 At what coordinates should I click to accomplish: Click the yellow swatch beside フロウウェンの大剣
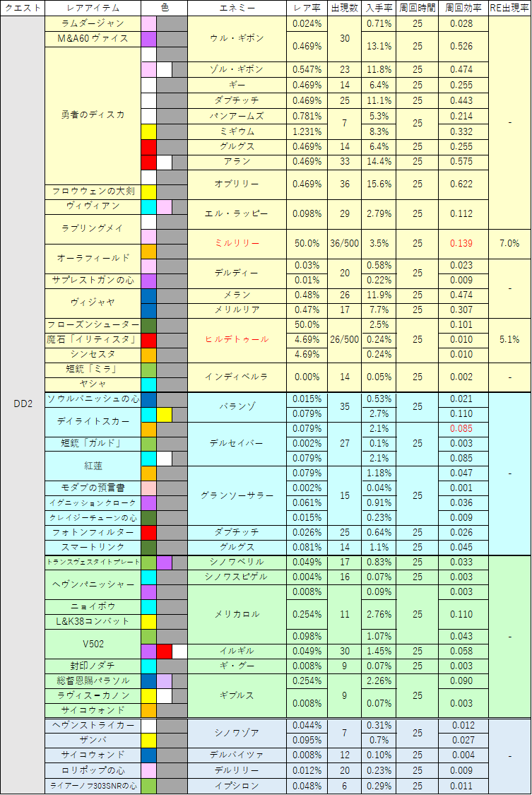click(148, 192)
